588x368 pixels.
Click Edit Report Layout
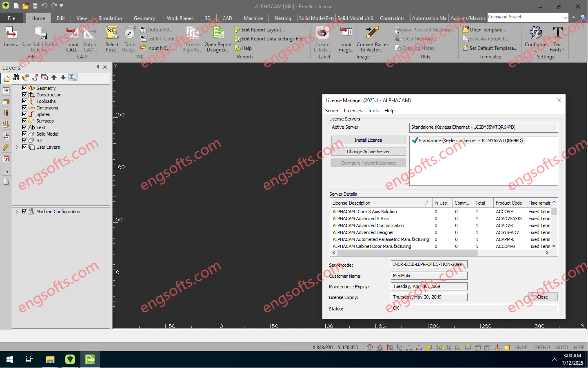[260, 30]
